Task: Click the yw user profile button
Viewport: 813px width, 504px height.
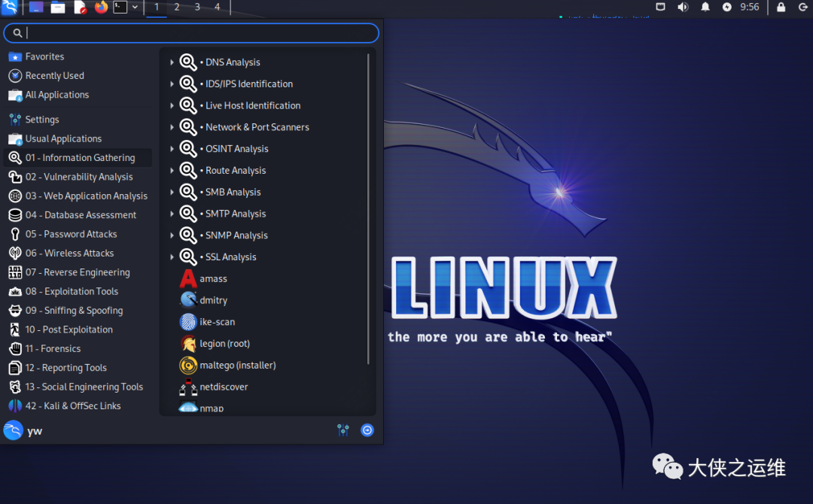Action: click(23, 431)
